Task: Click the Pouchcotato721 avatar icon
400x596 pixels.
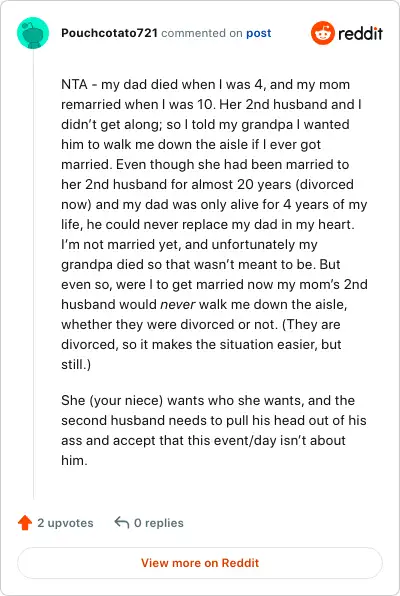Action: [33, 33]
